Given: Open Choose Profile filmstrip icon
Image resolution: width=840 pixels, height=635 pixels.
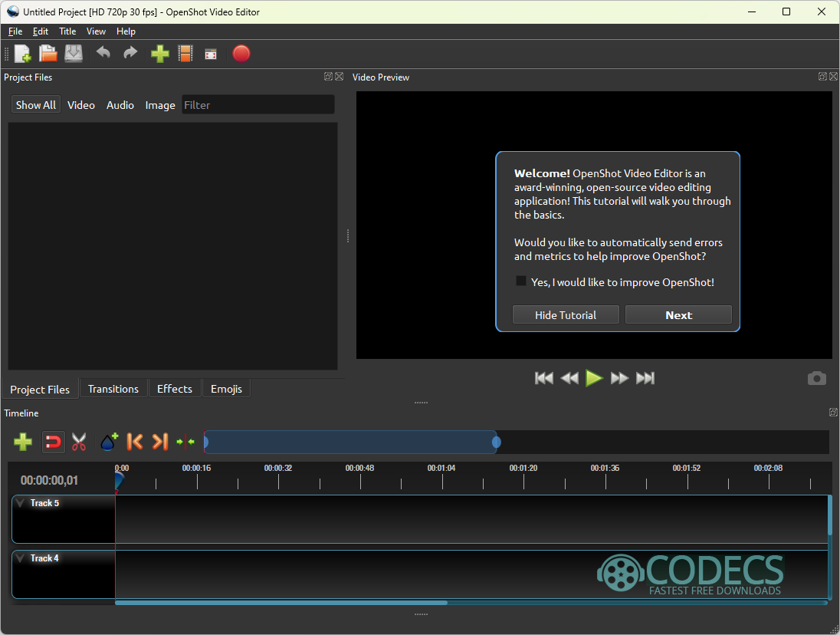Looking at the screenshot, I should pyautogui.click(x=185, y=54).
